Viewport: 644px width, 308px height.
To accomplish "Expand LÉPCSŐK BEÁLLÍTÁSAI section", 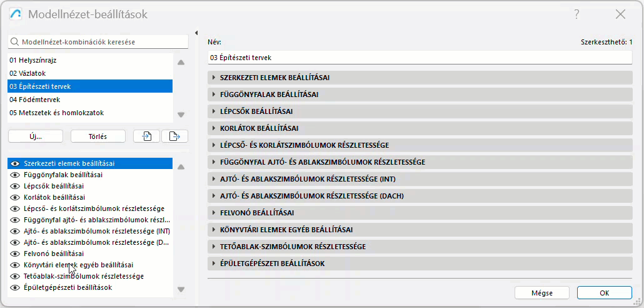I will [420, 111].
